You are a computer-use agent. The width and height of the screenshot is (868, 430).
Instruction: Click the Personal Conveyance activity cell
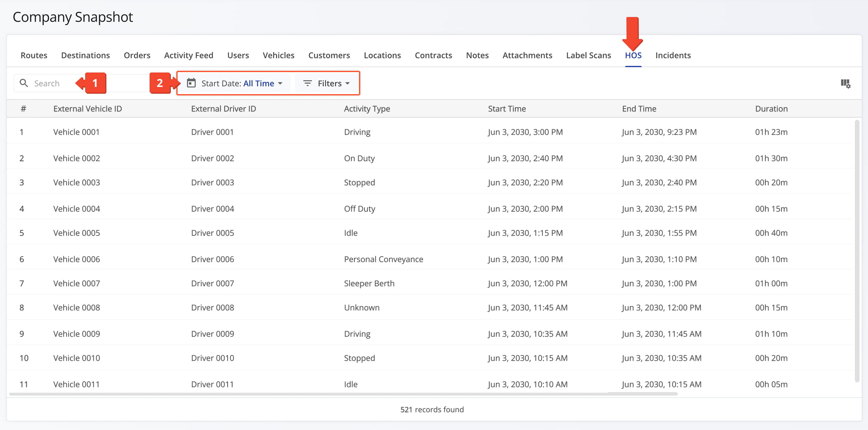coord(384,259)
